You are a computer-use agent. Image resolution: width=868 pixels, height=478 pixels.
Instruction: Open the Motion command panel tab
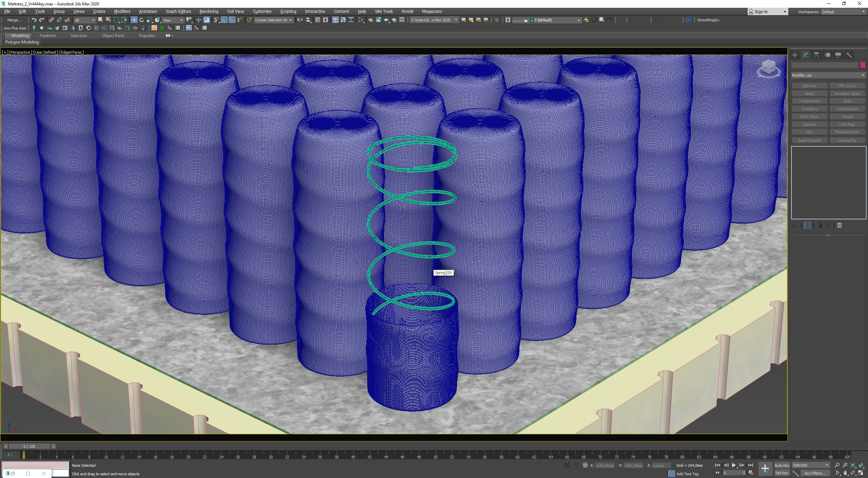[x=827, y=55]
